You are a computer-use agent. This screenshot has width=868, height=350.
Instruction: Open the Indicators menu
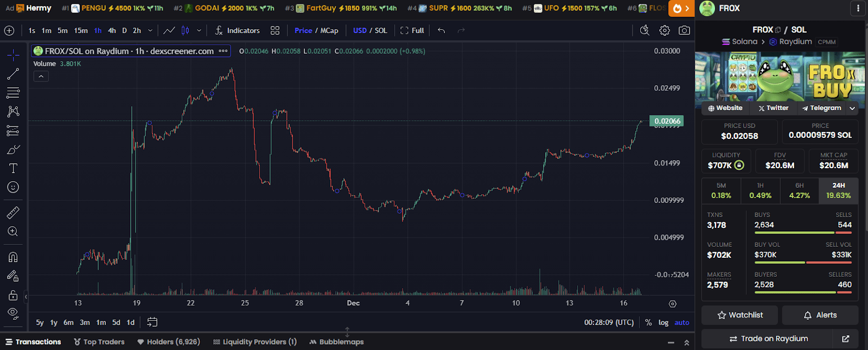tap(237, 30)
